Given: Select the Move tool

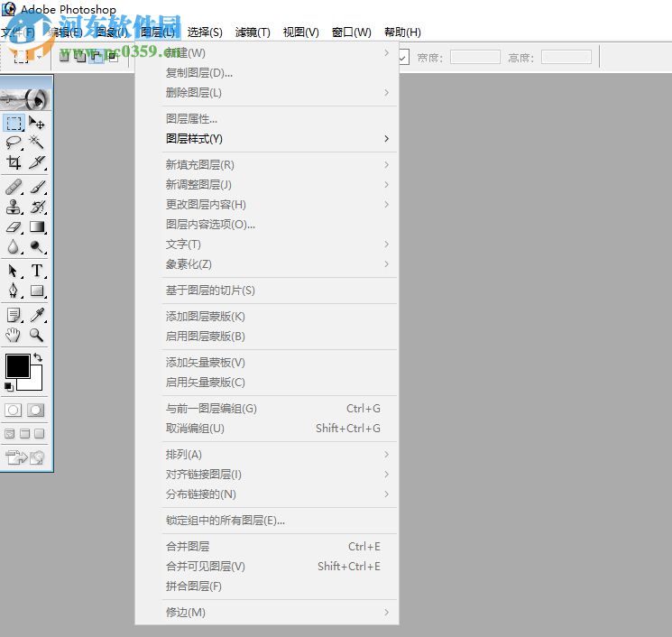Looking at the screenshot, I should pyautogui.click(x=37, y=123).
